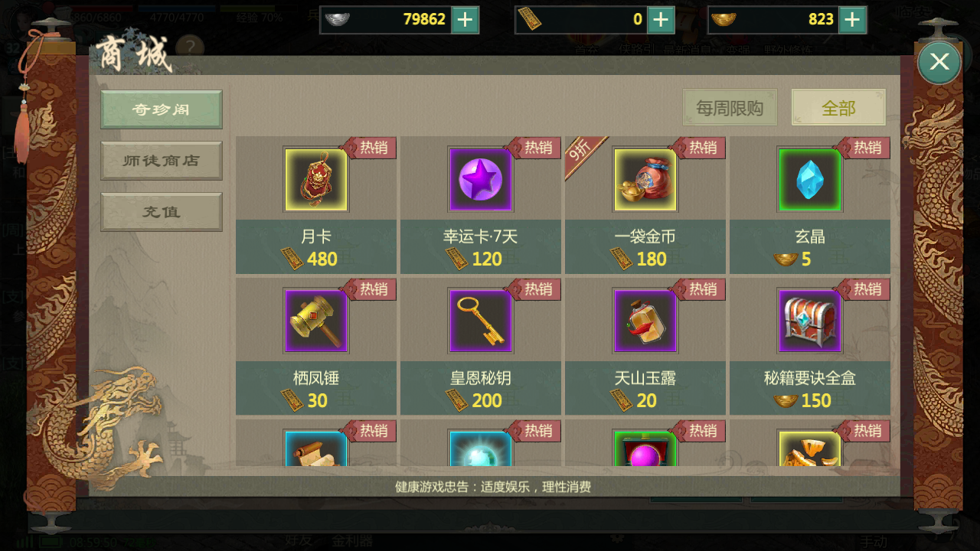Image resolution: width=980 pixels, height=551 pixels.
Task: Open the 师徒商店 tab
Action: (x=162, y=161)
